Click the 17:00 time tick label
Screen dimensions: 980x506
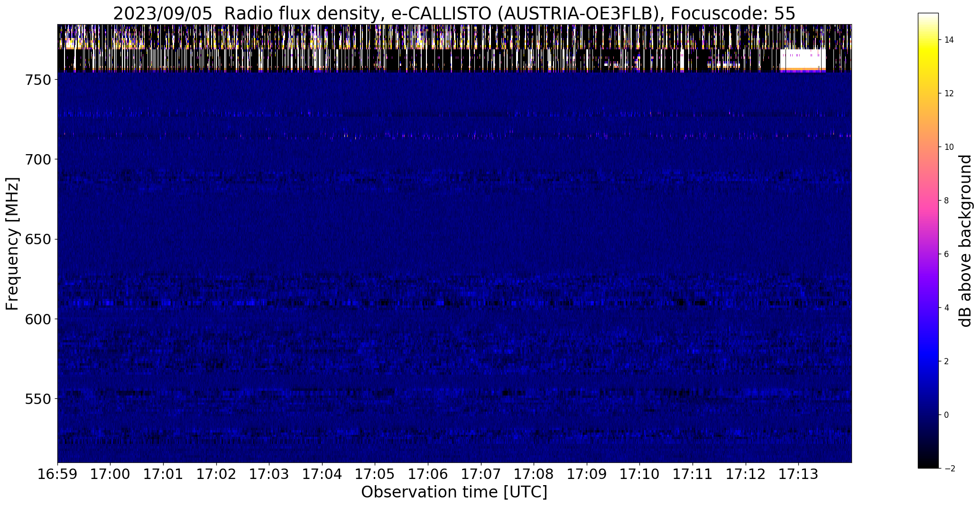click(111, 474)
